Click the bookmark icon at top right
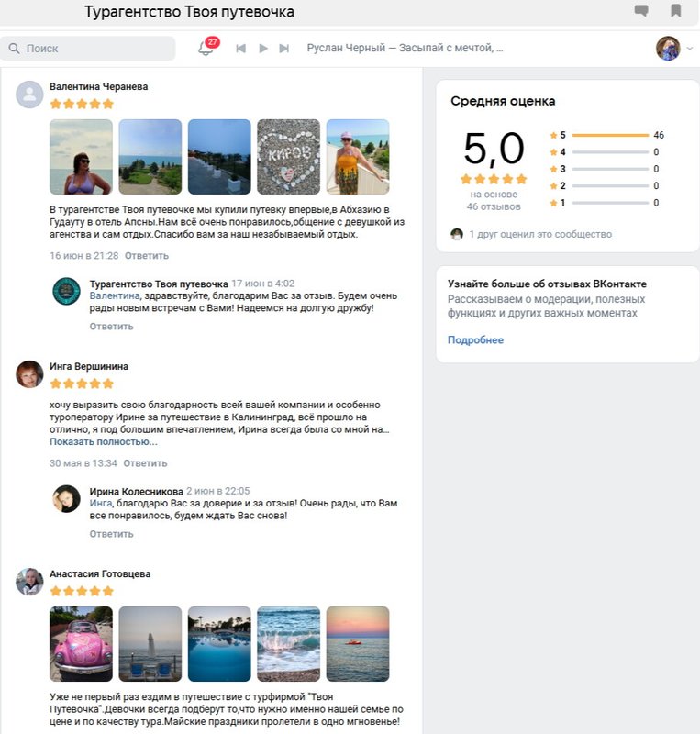The height and width of the screenshot is (734, 700). (x=676, y=11)
